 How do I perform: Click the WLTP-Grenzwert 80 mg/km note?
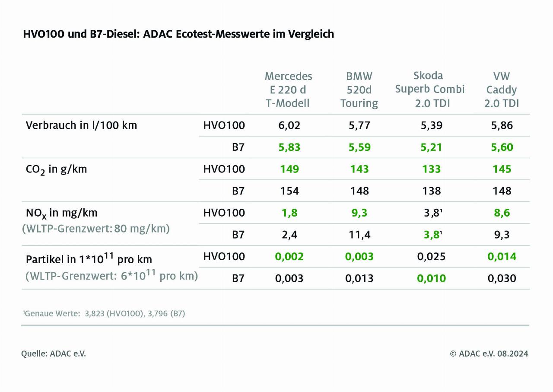point(96,228)
